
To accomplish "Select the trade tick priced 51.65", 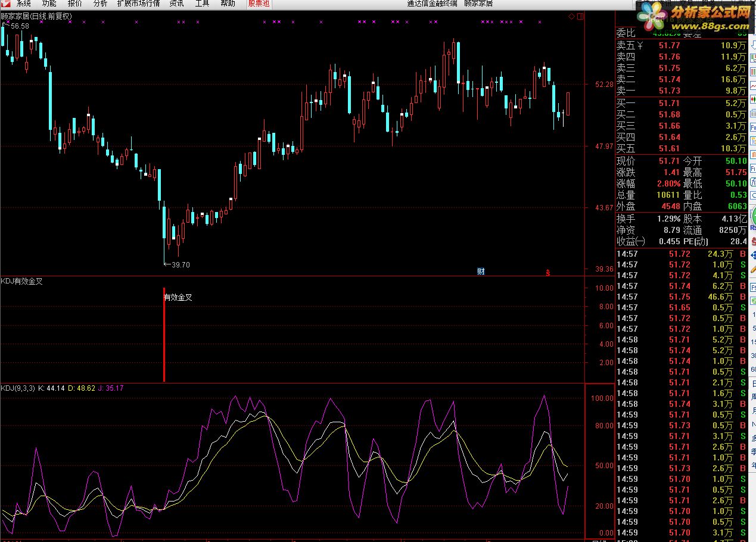I will pyautogui.click(x=682, y=308).
